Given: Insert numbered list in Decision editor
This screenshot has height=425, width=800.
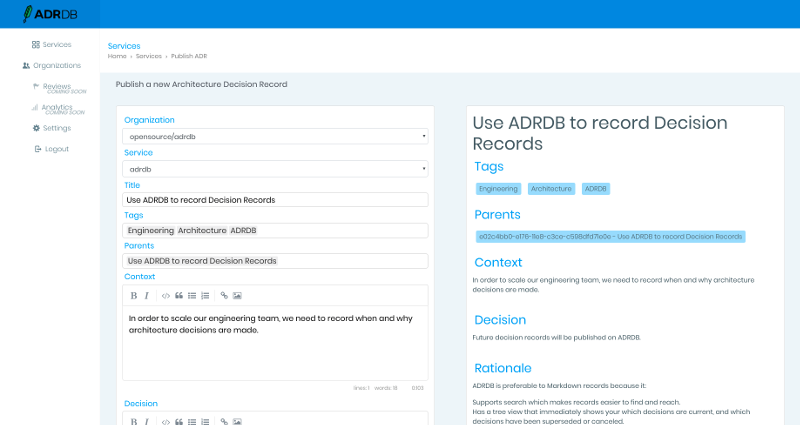Looking at the screenshot, I should (x=205, y=421).
